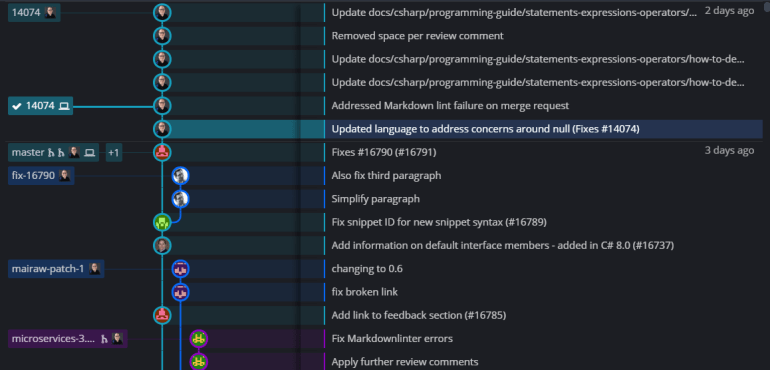Click the checkmark on the checked-out 14074 branch
This screenshot has width=770, height=370.
click(17, 106)
